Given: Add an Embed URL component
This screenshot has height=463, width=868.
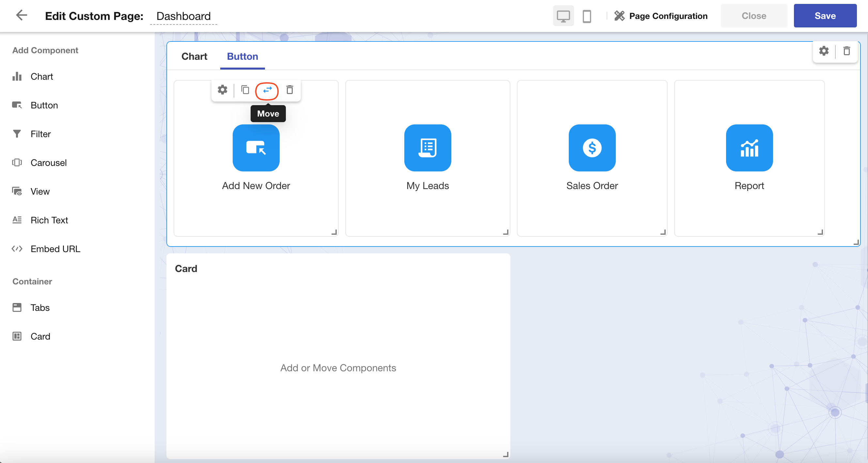Looking at the screenshot, I should 46,248.
